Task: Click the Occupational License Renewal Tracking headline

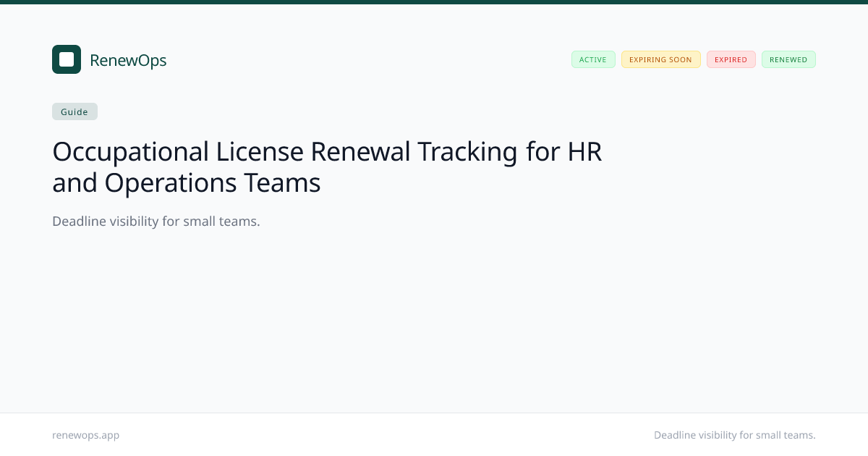Action: 327,167
